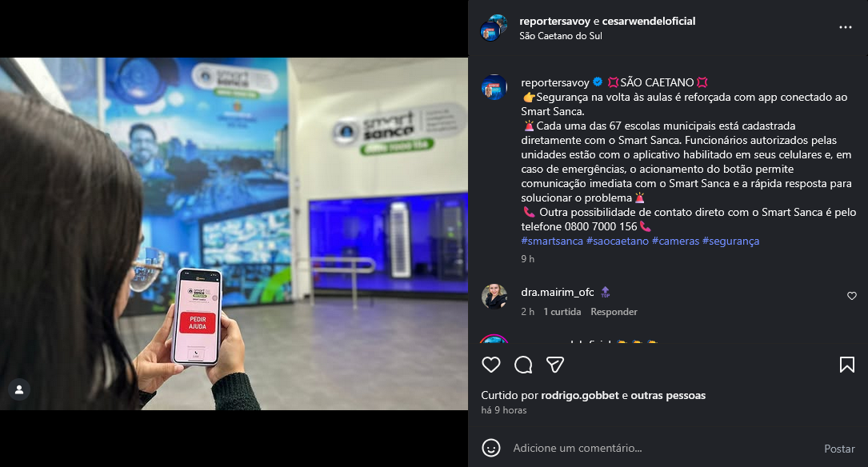The image size is (868, 467).
Task: Open the #saocaetano hashtag
Action: coord(618,241)
